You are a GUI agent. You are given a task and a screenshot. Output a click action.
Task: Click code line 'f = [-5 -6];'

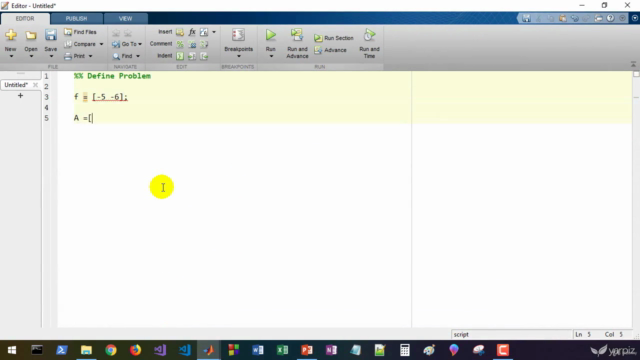point(101,97)
